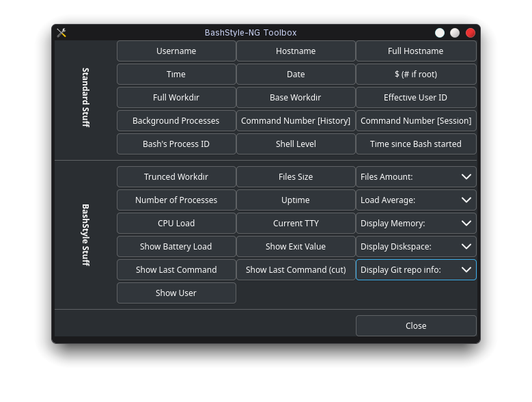Click the Uptime button
Viewport: 532px width, 402px height.
pyautogui.click(x=296, y=200)
